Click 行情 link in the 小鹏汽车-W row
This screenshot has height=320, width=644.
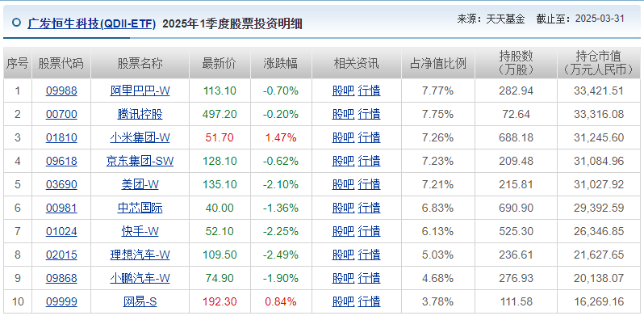click(369, 278)
